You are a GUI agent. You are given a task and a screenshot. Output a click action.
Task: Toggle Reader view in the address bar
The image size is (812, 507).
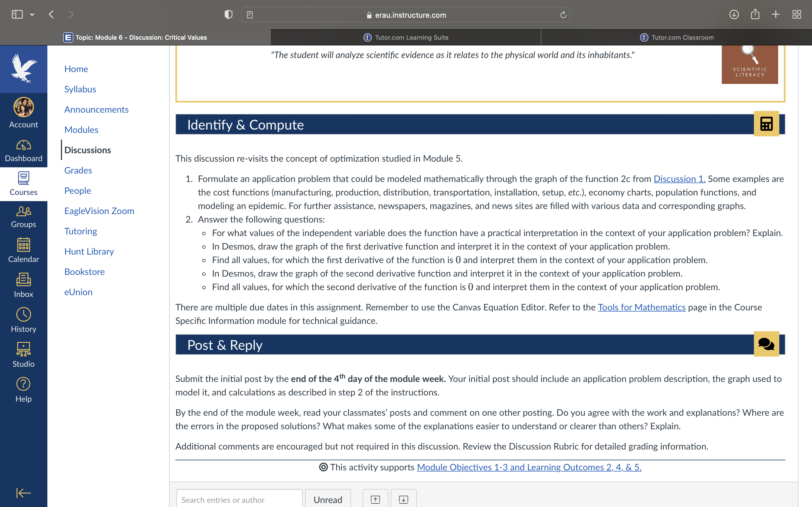point(250,14)
